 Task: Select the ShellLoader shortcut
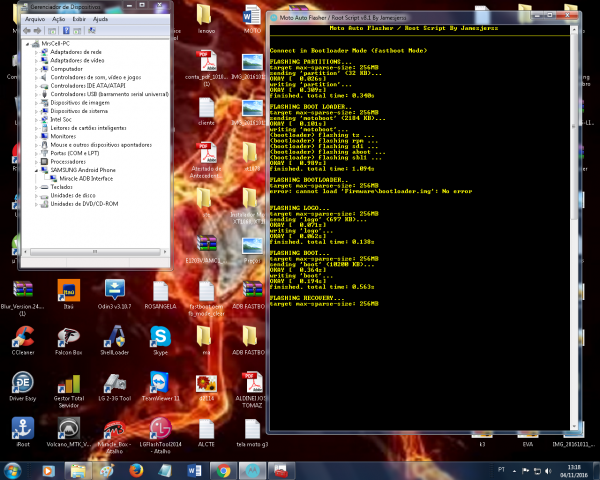click(114, 340)
